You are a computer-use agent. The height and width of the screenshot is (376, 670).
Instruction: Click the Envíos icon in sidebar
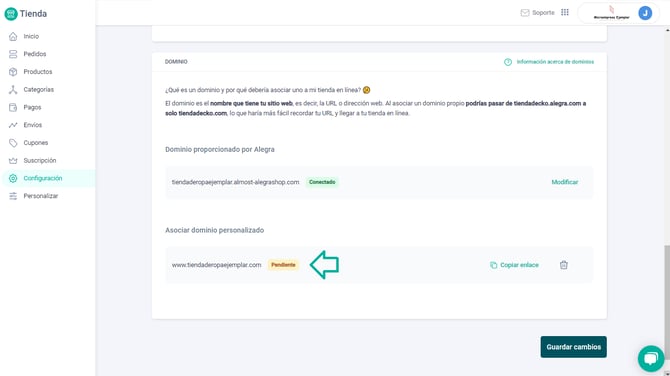pos(13,125)
